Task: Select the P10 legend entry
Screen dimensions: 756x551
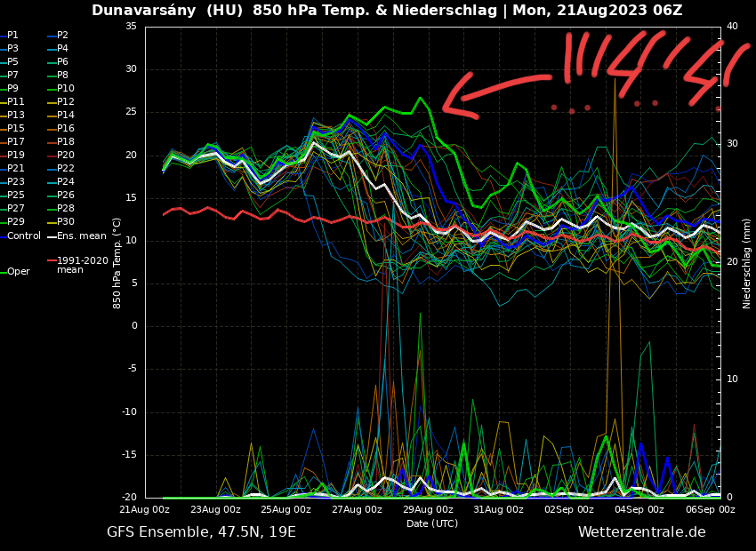Action: (66, 89)
